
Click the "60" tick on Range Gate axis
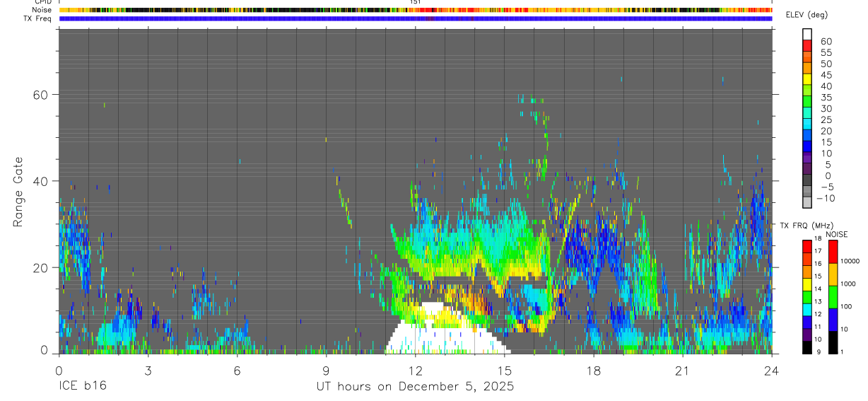tap(42, 94)
